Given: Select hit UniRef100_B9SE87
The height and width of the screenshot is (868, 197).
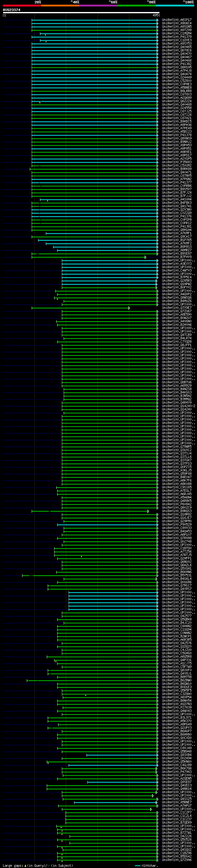Looking at the screenshot, I should [177, 253].
